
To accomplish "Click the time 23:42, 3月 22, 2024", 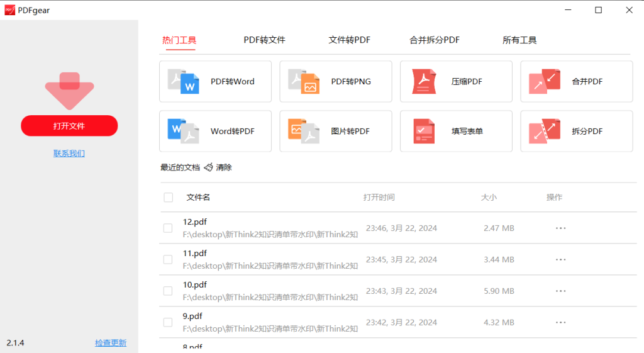I will tap(401, 323).
